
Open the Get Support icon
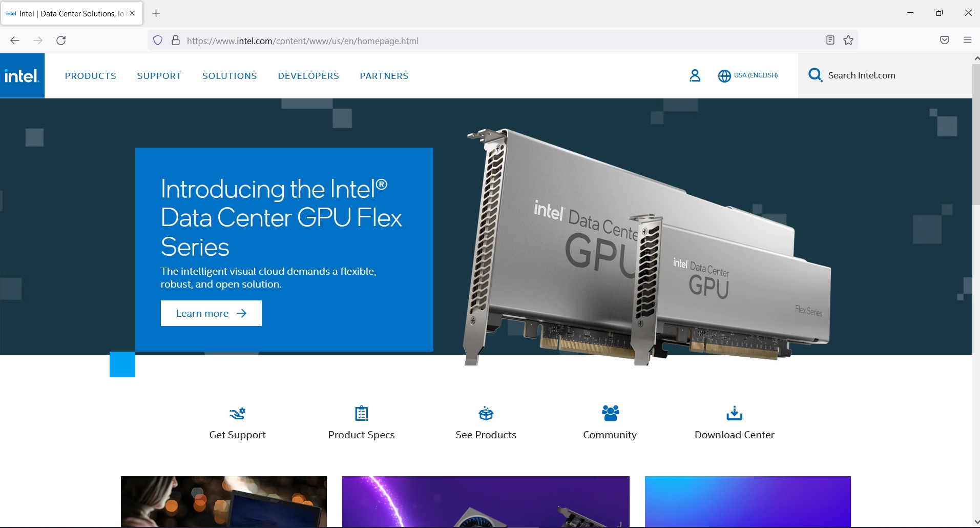tap(237, 413)
